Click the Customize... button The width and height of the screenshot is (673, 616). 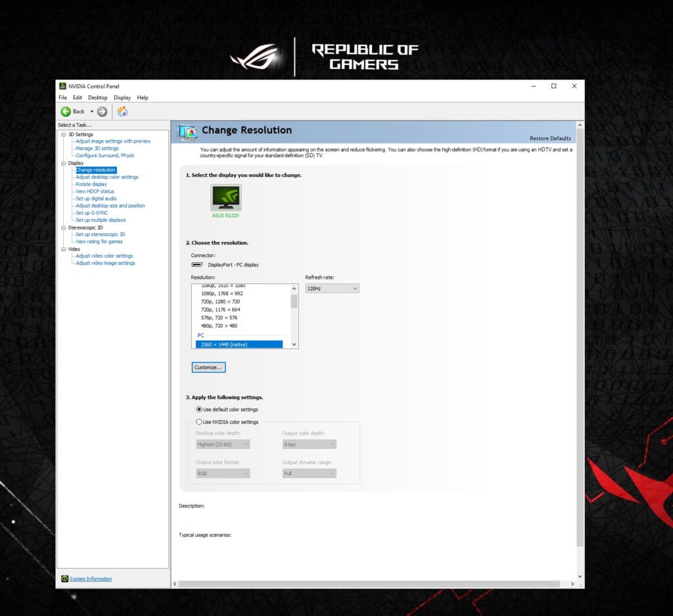208,367
